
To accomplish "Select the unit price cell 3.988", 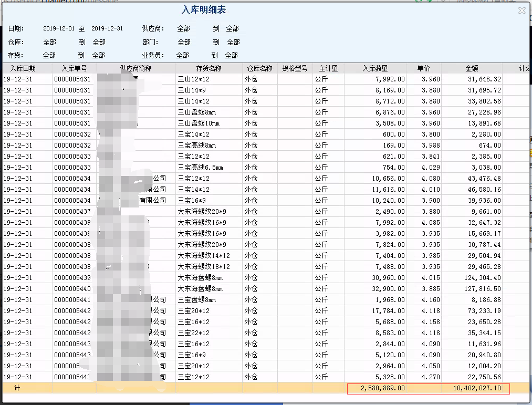I will coord(431,146).
